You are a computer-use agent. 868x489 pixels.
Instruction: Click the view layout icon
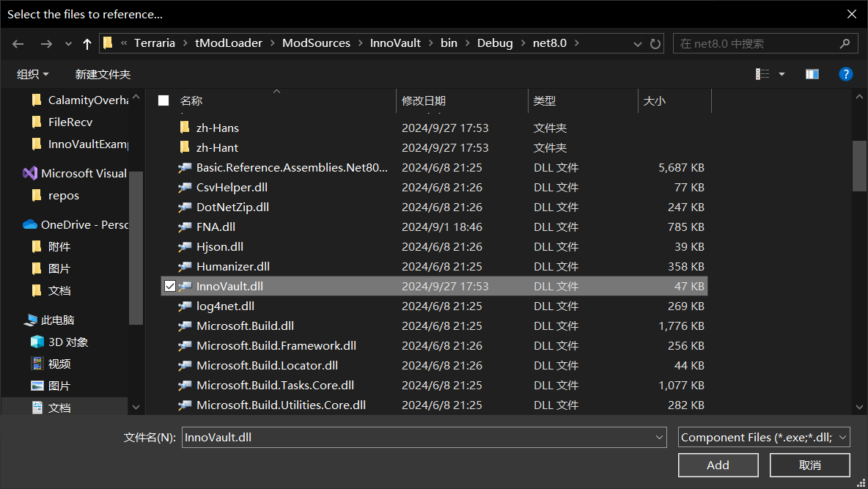click(x=762, y=74)
